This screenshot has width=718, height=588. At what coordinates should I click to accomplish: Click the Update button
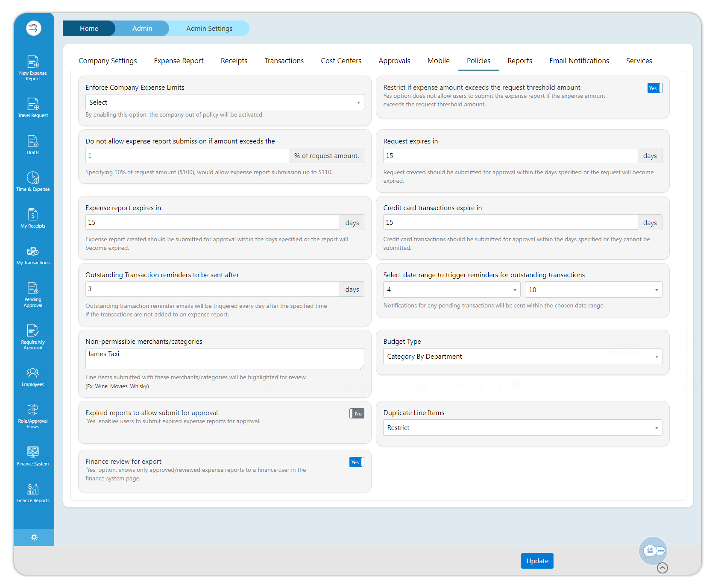tap(537, 561)
